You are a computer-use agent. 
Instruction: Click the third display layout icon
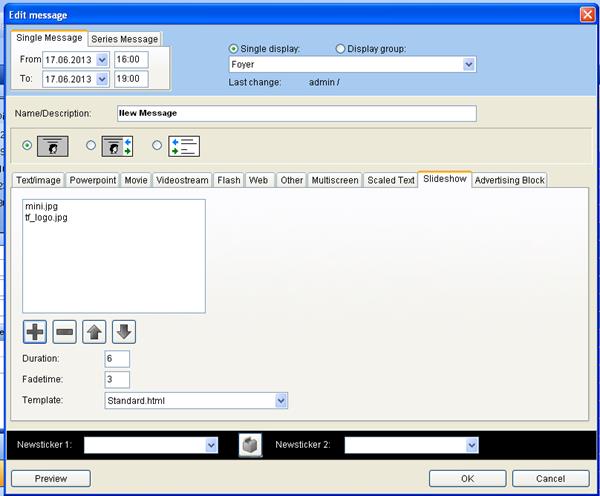184,146
